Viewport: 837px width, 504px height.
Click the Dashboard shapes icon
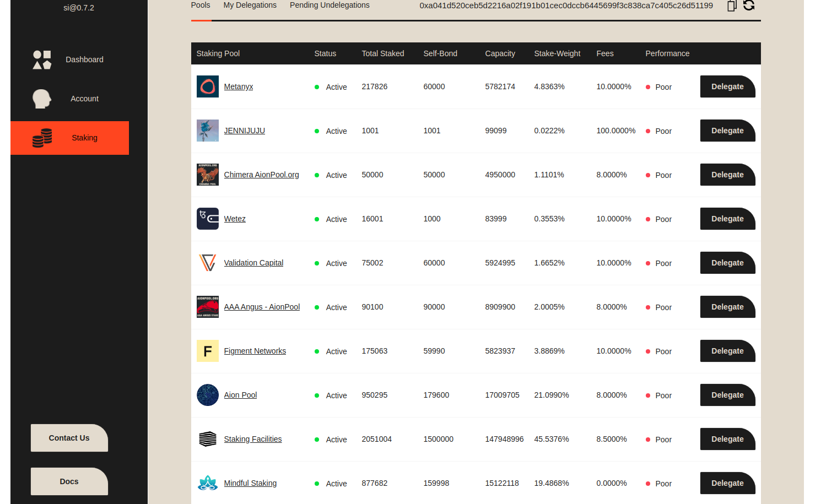pos(42,59)
